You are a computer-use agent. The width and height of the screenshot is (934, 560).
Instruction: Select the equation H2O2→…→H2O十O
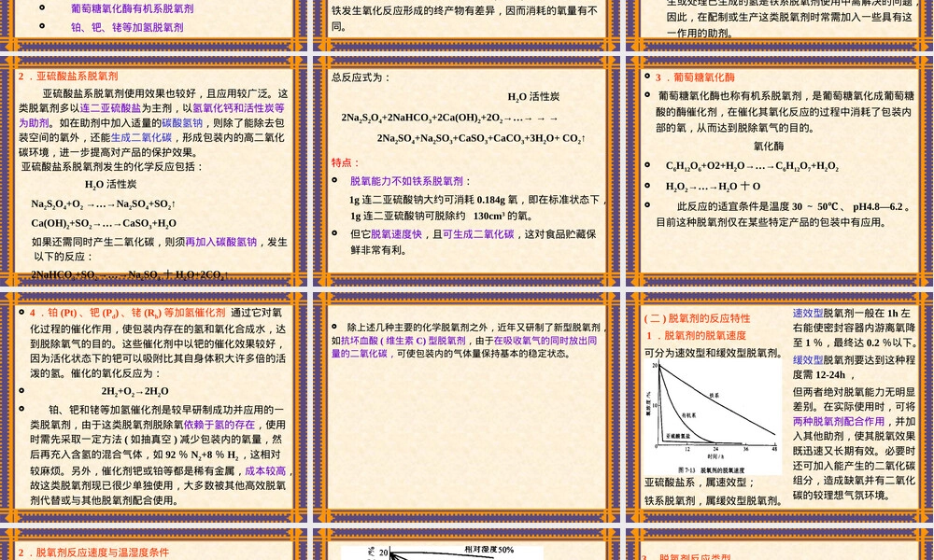(x=713, y=187)
